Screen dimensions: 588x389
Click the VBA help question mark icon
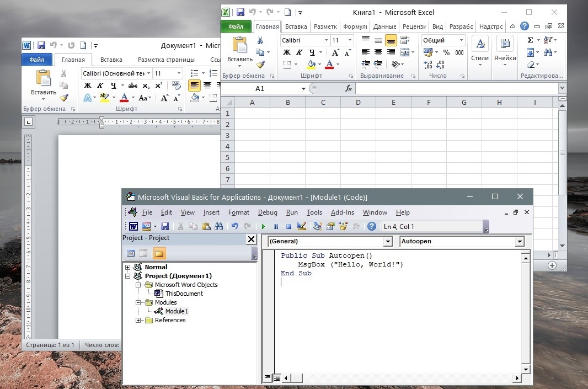click(x=372, y=226)
